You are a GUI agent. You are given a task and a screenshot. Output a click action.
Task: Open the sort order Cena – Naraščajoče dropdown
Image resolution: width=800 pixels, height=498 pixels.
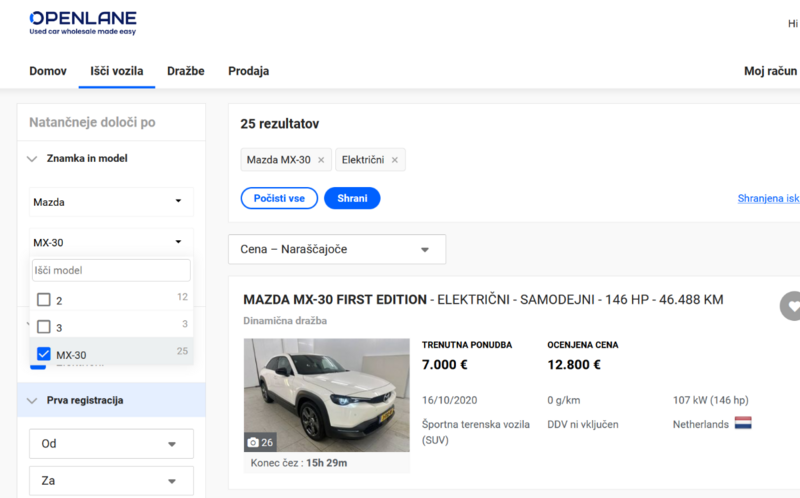point(336,249)
